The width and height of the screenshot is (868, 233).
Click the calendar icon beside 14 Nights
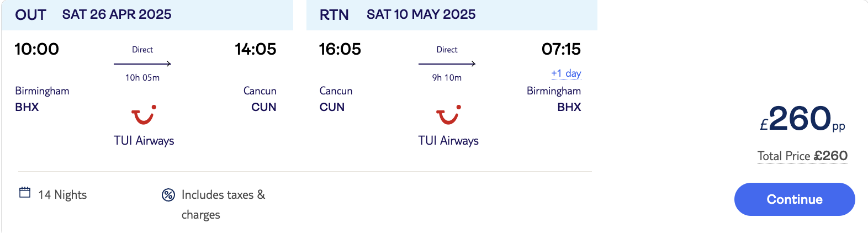pos(25,192)
